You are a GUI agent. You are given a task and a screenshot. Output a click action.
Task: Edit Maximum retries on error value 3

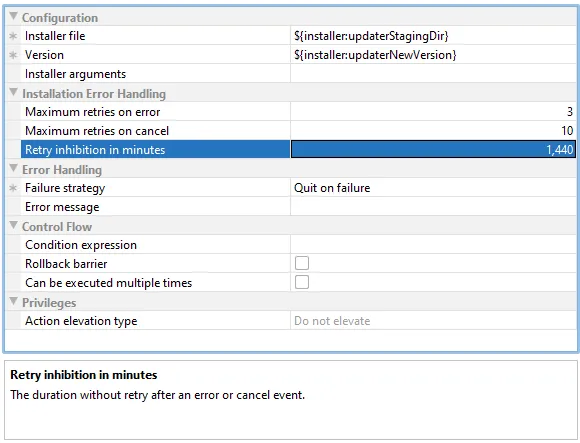point(433,112)
